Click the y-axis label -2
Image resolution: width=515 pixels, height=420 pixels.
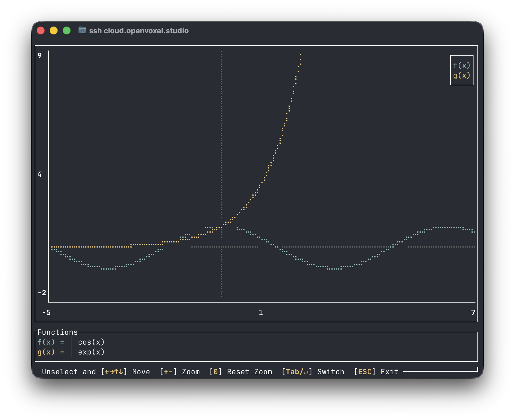click(x=42, y=293)
